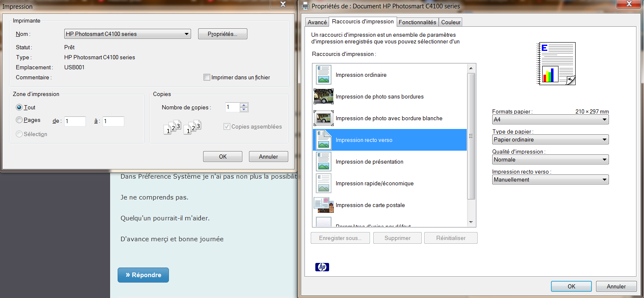Open the printer Nom dropdown

[x=127, y=34]
